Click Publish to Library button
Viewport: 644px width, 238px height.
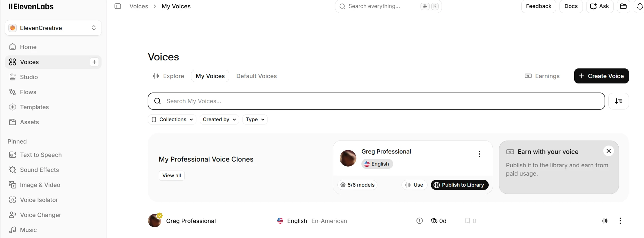coord(460,185)
